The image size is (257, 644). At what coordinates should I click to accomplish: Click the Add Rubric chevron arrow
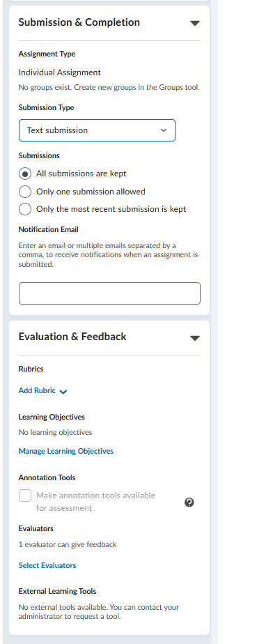coord(63,392)
